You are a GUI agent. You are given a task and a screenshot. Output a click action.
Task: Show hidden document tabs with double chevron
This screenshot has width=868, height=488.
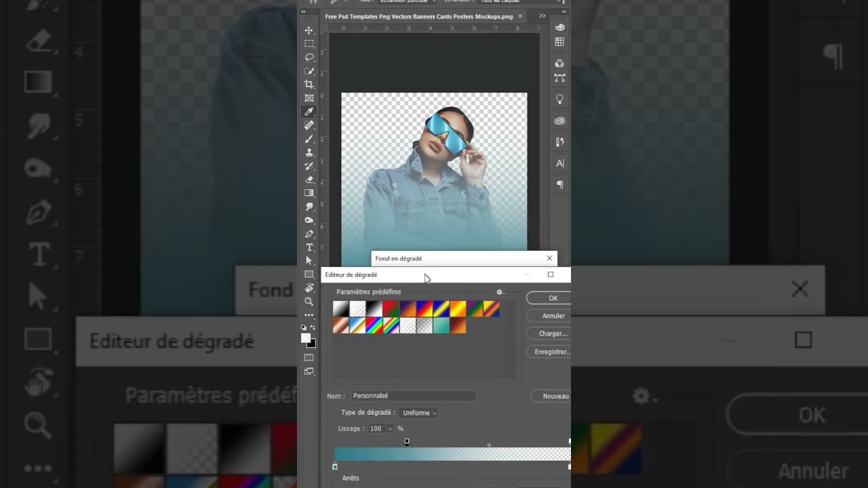[542, 16]
